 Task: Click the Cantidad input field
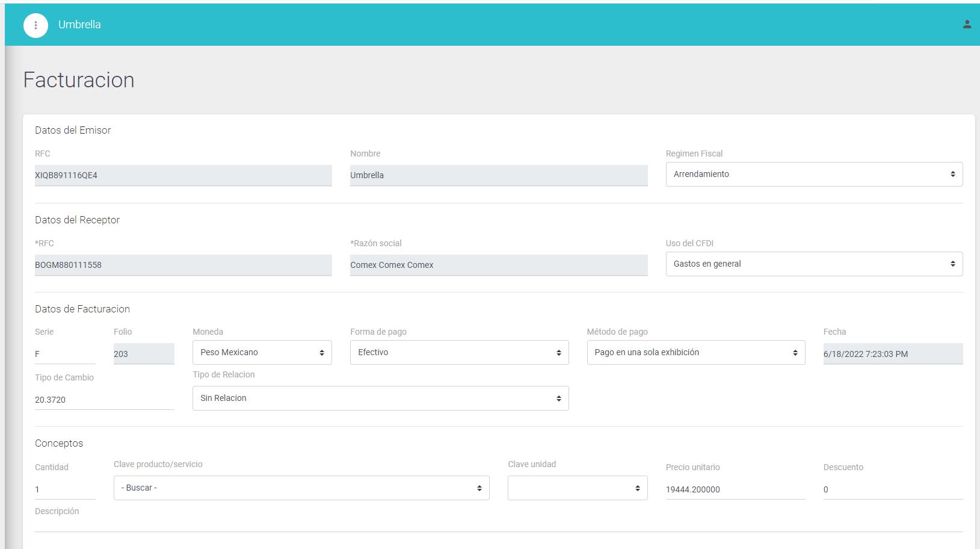(x=65, y=489)
